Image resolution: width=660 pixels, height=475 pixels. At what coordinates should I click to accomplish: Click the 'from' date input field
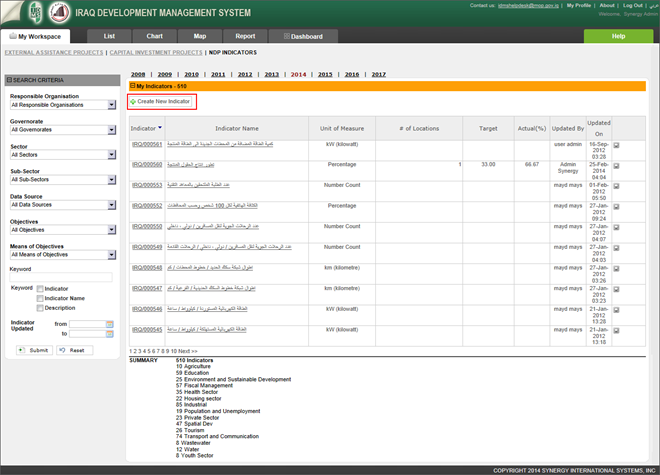point(87,324)
